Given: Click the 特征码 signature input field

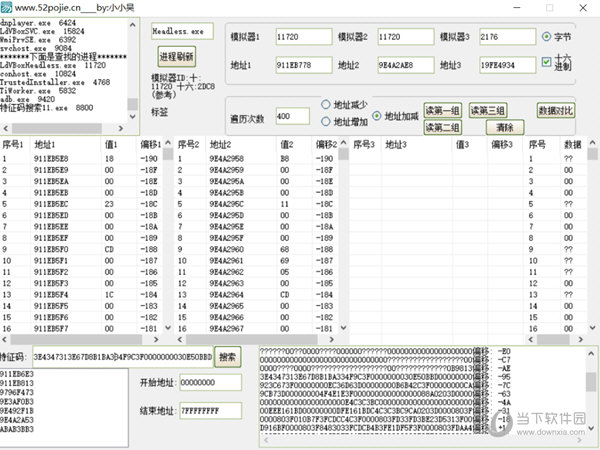Looking at the screenshot, I should (x=122, y=357).
